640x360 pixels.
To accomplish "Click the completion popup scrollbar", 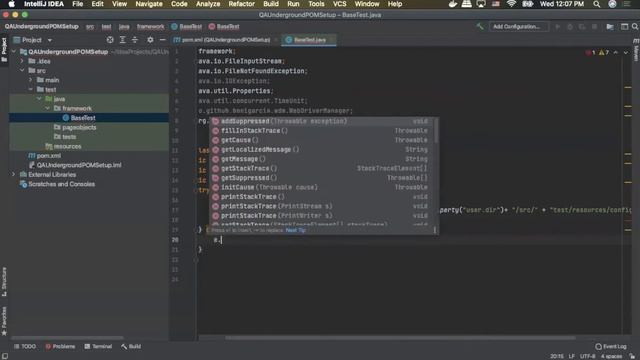I will point(436,130).
